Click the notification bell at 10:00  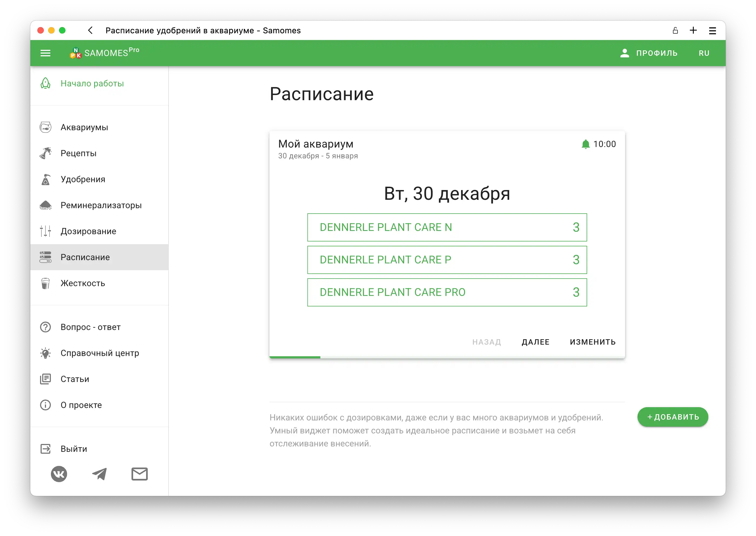586,144
